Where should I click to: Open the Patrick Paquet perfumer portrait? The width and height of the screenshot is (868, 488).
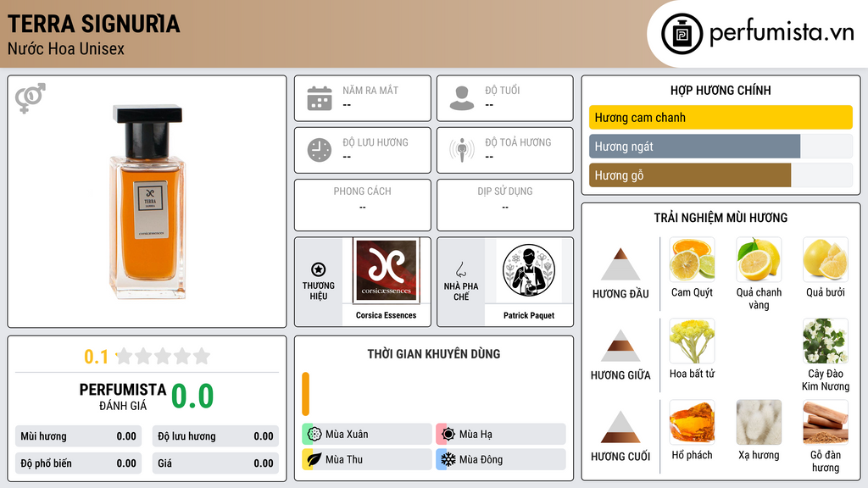[529, 270]
